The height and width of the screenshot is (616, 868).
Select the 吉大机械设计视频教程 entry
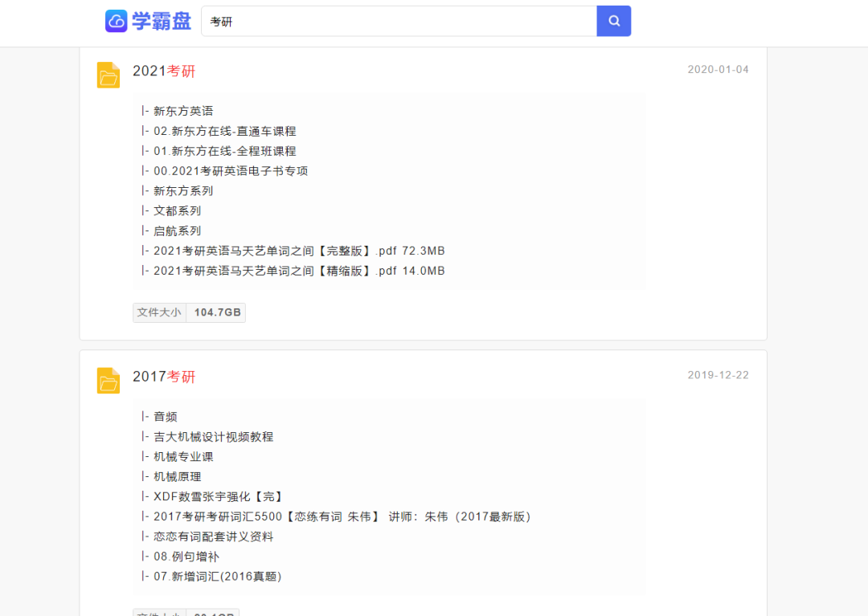tap(215, 436)
